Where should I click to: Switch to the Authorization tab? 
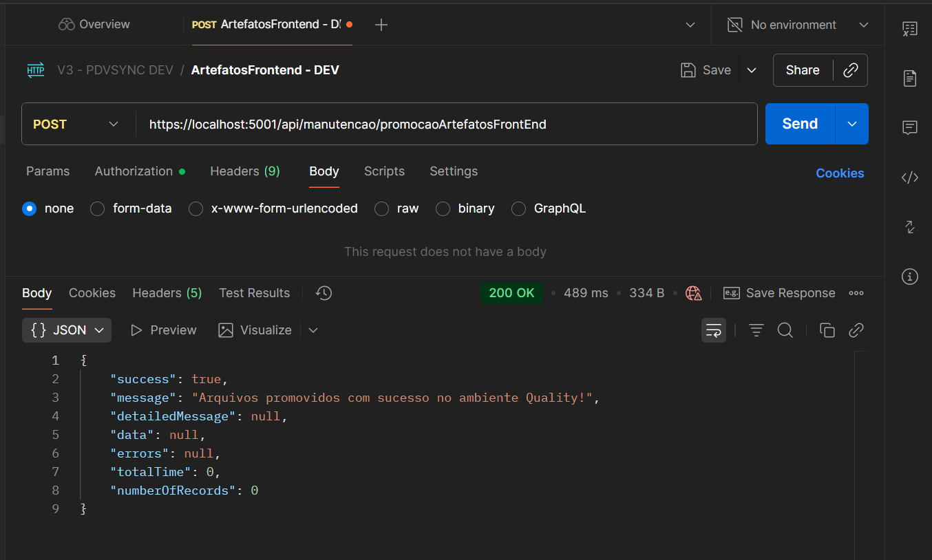coord(134,171)
